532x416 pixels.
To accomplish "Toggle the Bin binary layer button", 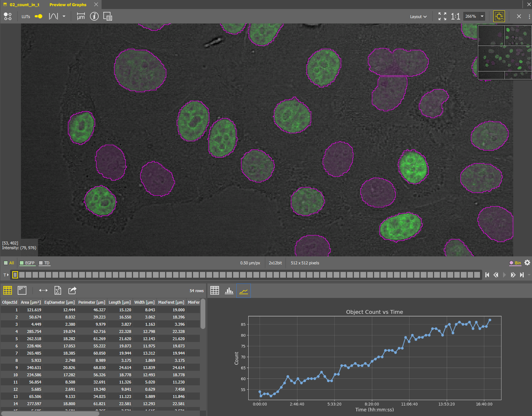I will (x=515, y=263).
